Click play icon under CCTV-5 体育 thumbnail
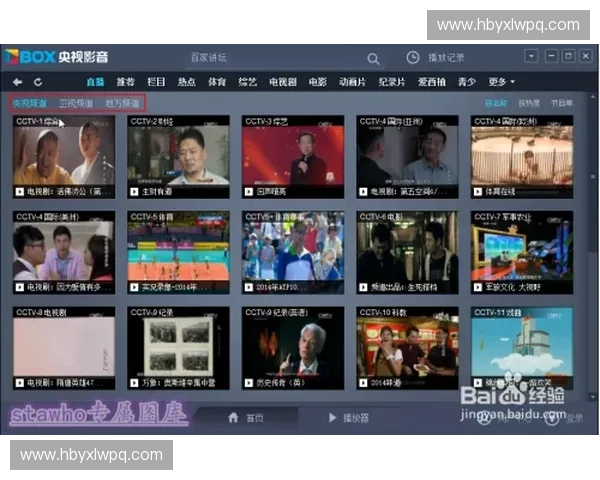Image resolution: width=600 pixels, height=480 pixels. (134, 286)
